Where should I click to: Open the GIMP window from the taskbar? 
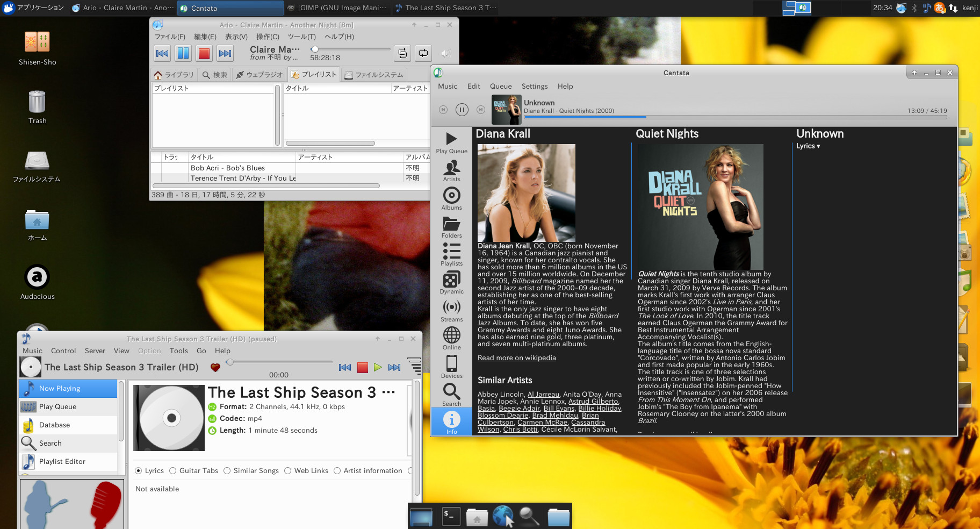(337, 8)
